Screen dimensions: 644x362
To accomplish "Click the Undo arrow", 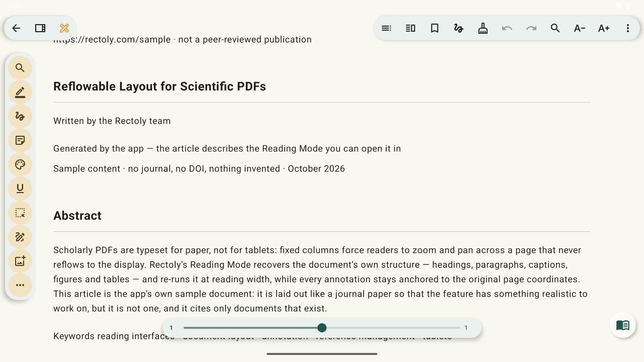I will point(507,28).
